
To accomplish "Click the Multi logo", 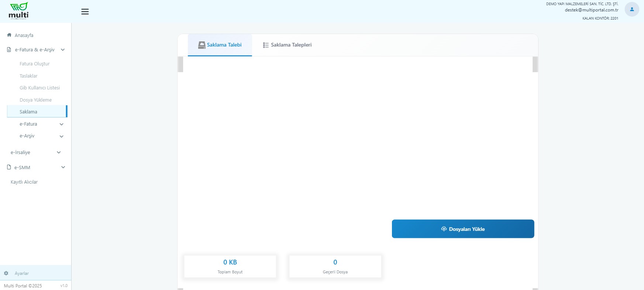I will pyautogui.click(x=19, y=10).
